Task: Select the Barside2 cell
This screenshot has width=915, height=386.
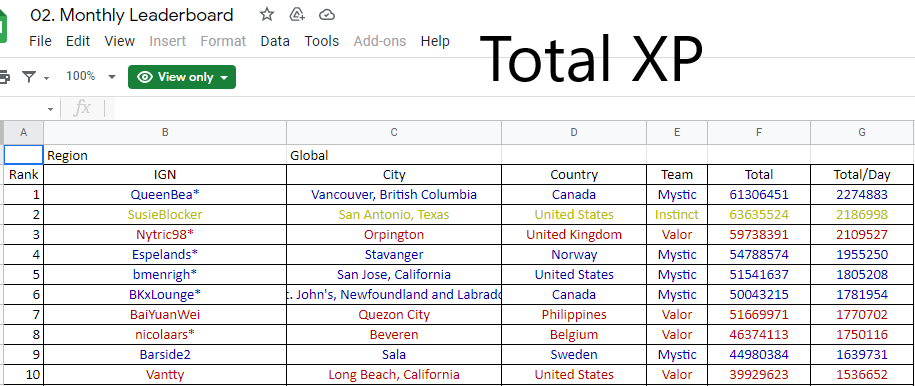Action: 165,354
